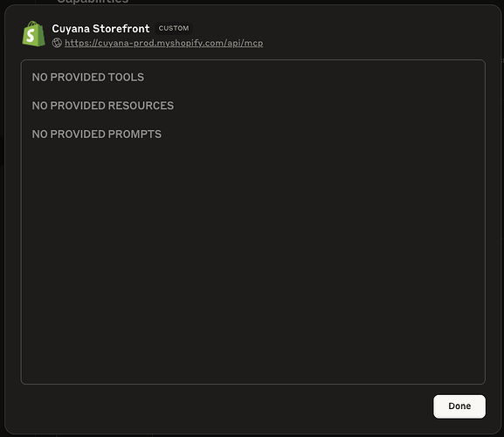Click the word RESOURCES in the second section
Screen dimensions: 504x437
[141, 106]
